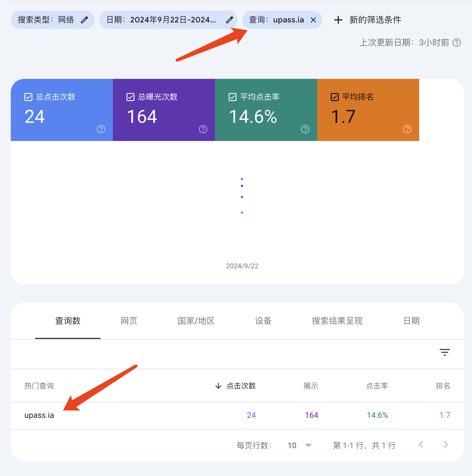Click the orange position data point
The width and height of the screenshot is (472, 476).
point(242,212)
